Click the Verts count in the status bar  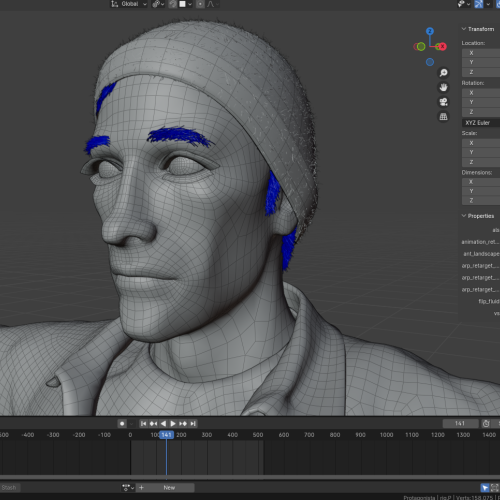point(474,497)
